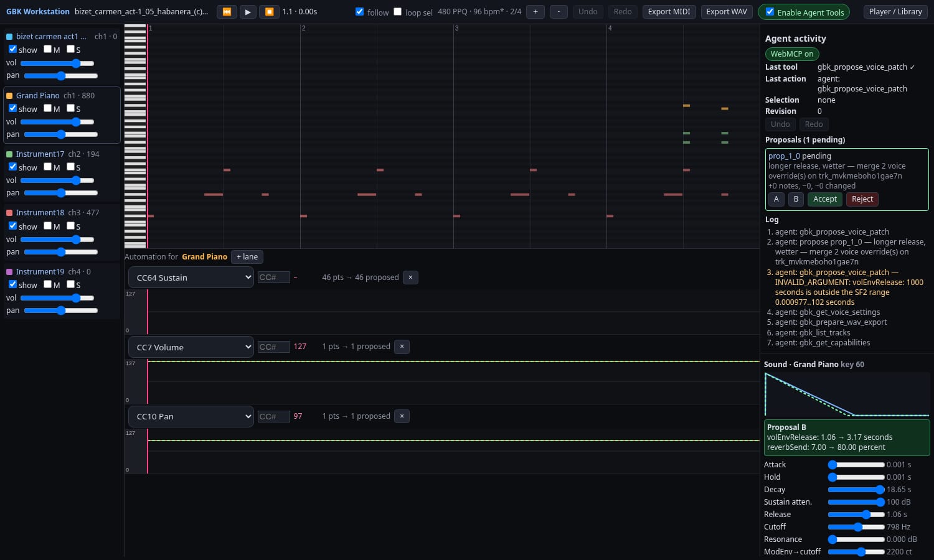Hide the Instrument18 track notes
This screenshot has width=934, height=560.
pos(12,226)
